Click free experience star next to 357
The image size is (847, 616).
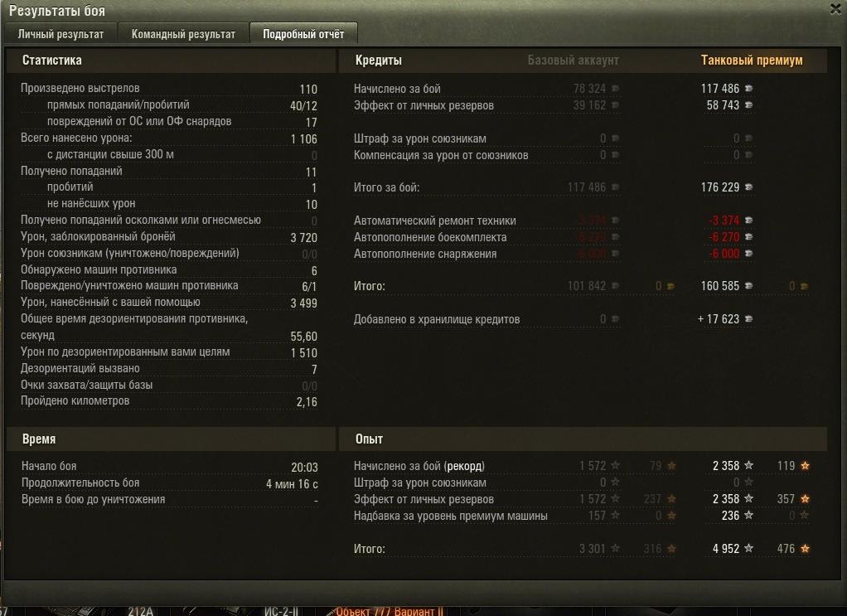pos(805,499)
